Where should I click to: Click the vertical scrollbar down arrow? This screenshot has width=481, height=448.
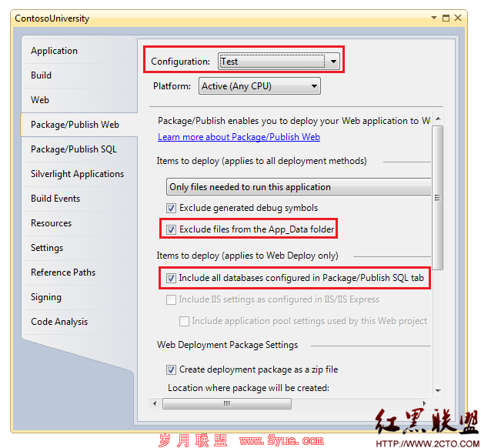coord(438,390)
